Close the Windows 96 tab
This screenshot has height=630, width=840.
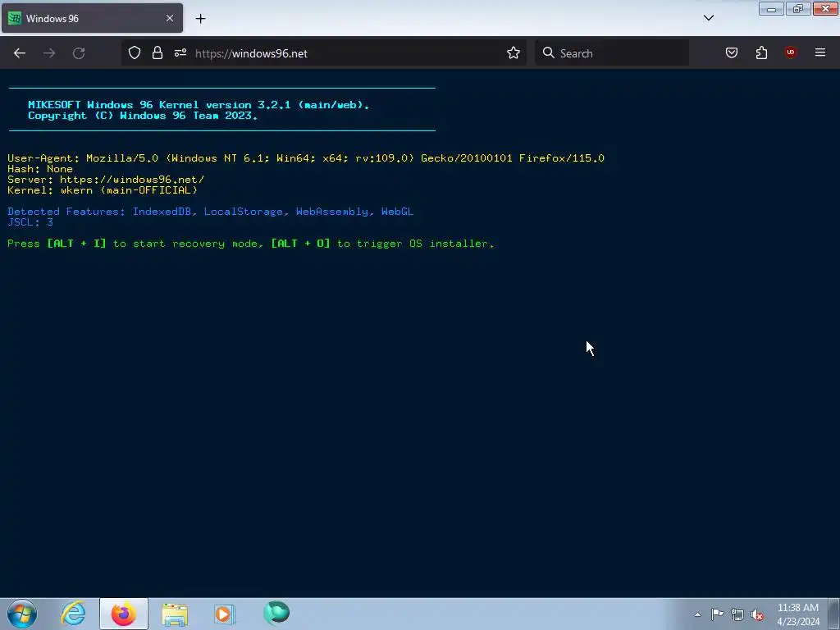[170, 18]
